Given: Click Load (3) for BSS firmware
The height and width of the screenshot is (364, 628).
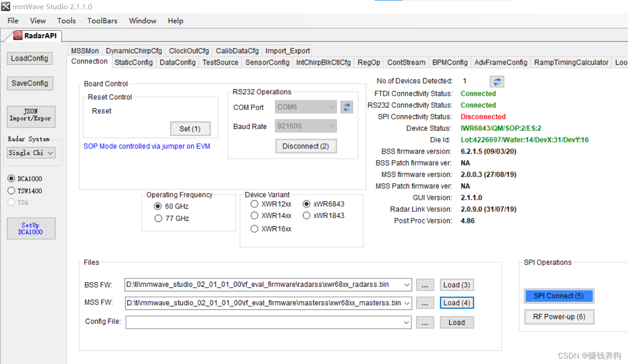Looking at the screenshot, I should [x=457, y=285].
